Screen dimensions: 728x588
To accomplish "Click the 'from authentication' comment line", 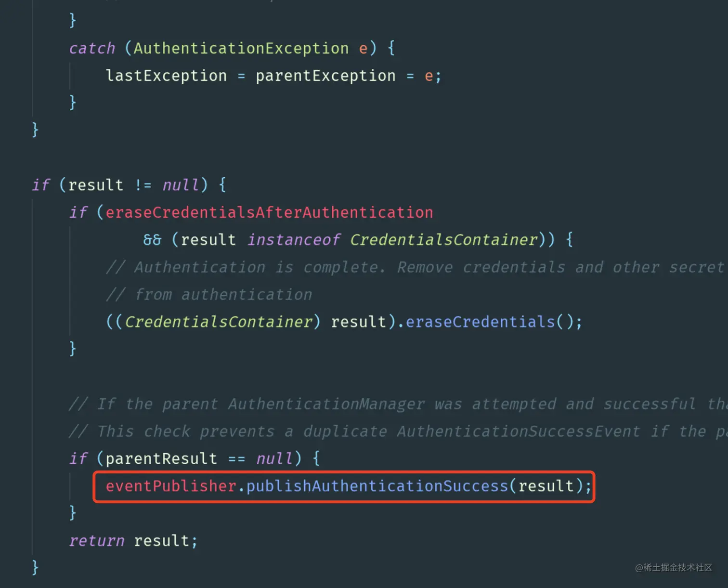I will coord(209,295).
